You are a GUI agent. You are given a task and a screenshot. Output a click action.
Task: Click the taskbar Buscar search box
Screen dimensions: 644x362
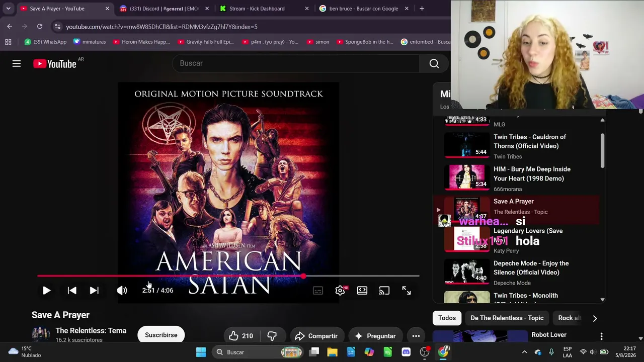258,352
